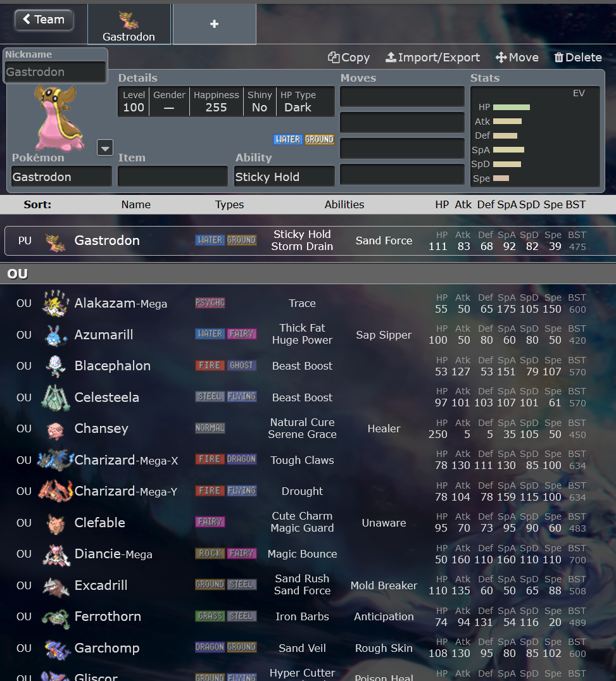The width and height of the screenshot is (616, 681).
Task: Click the Clefable sprite icon
Action: point(56,523)
